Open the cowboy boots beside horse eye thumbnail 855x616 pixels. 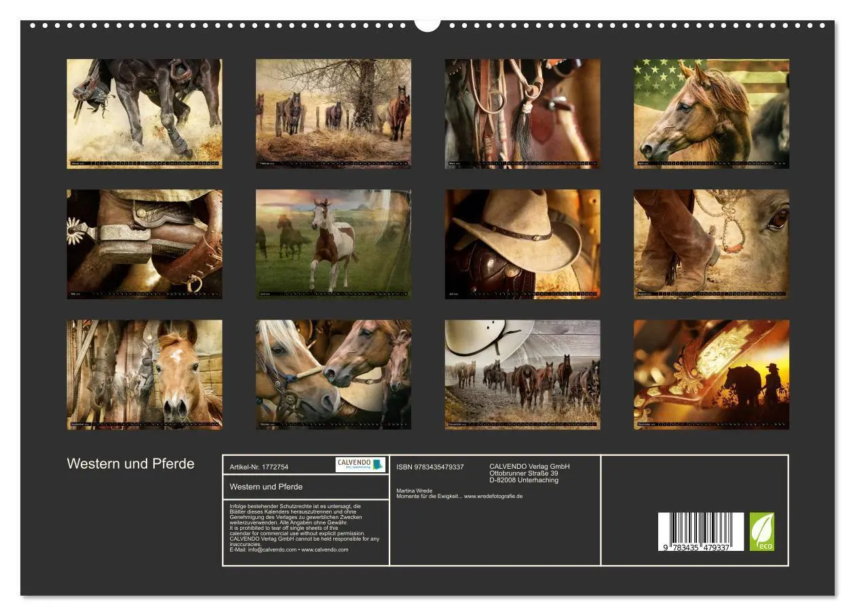[712, 244]
